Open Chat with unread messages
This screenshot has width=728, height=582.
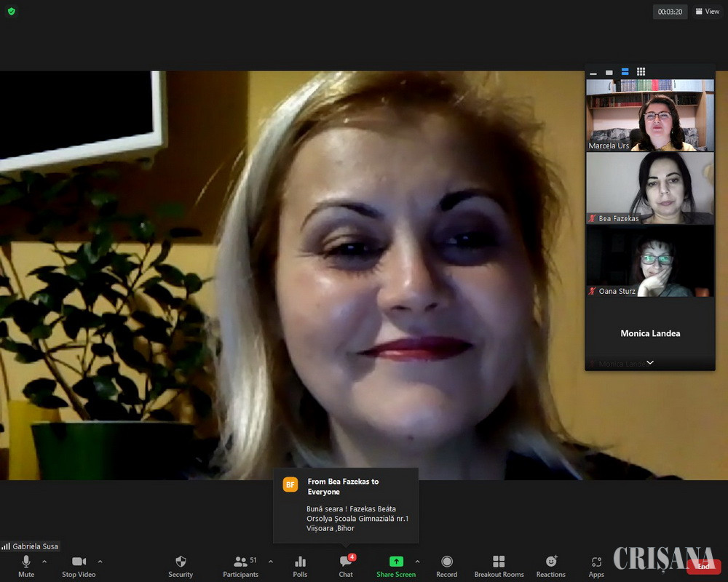click(346, 565)
